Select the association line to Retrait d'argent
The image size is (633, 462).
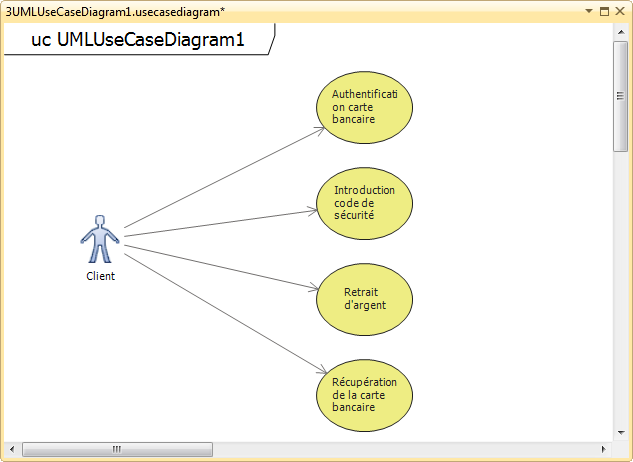click(220, 263)
